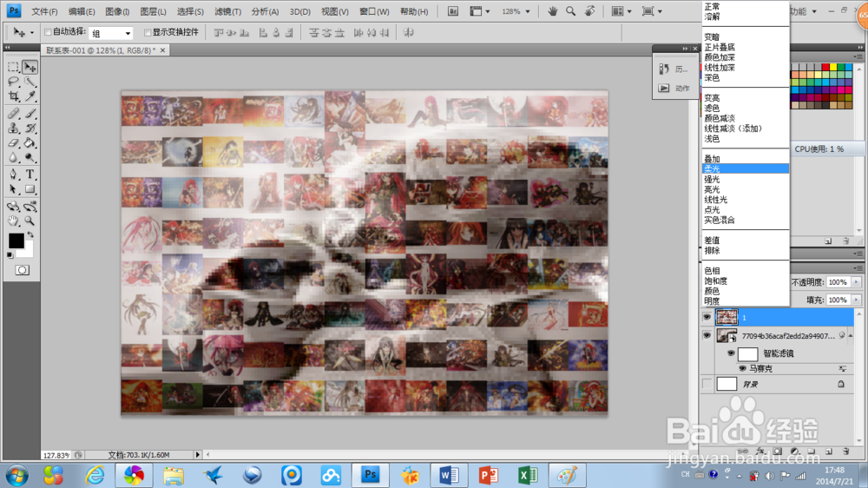868x488 pixels.
Task: Collapse smart object layer filter effects
Action: 851,336
